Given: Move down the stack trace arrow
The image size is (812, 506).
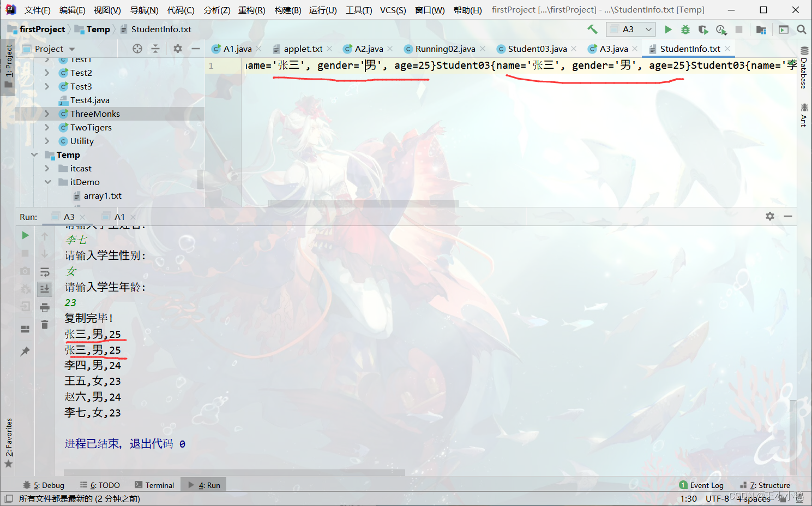Looking at the screenshot, I should (x=45, y=254).
